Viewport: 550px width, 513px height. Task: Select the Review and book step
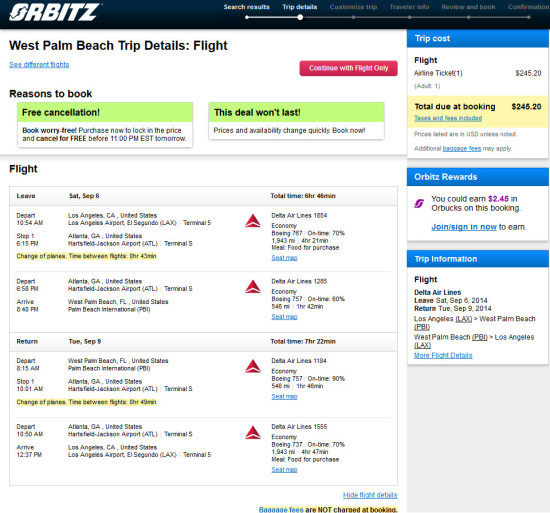[x=468, y=7]
